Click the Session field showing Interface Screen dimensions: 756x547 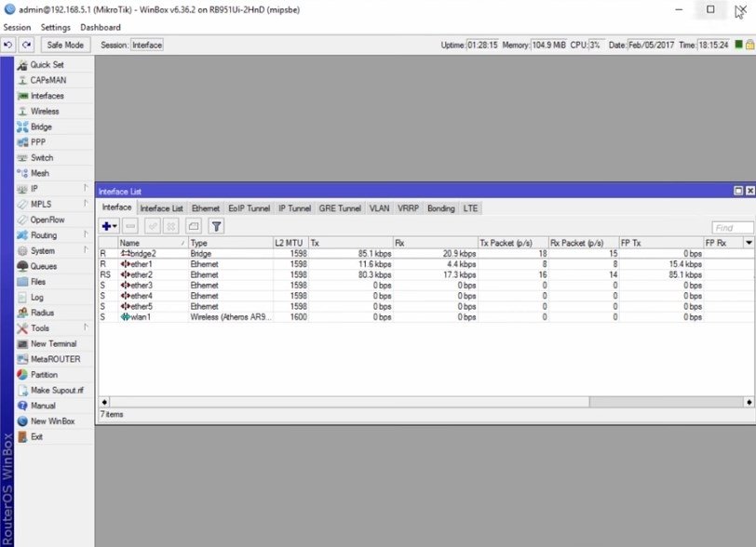pyautogui.click(x=147, y=45)
